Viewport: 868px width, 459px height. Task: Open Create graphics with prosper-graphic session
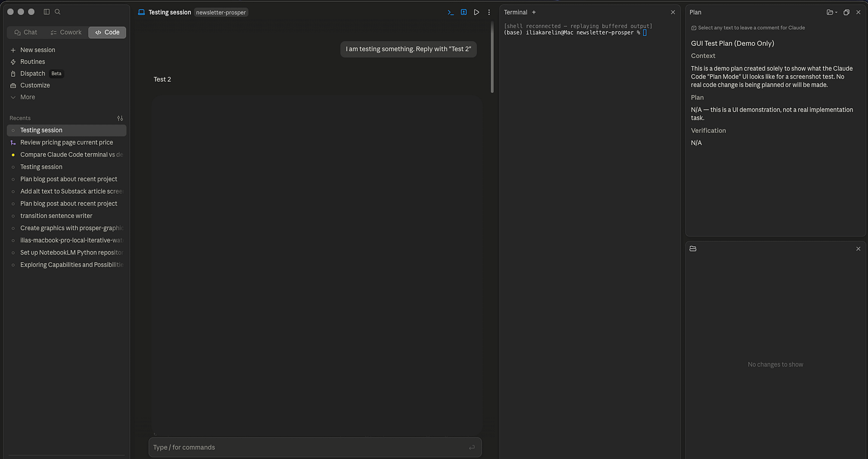[x=66, y=228]
